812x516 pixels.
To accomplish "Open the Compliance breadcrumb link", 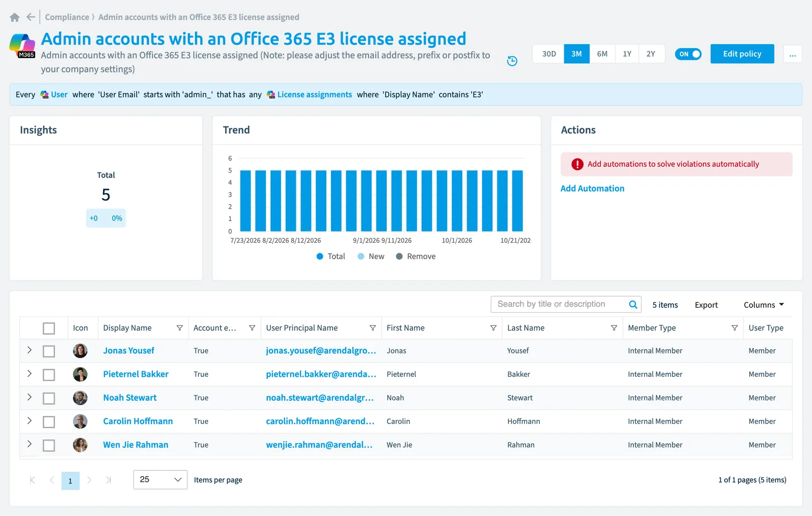I will pos(67,17).
